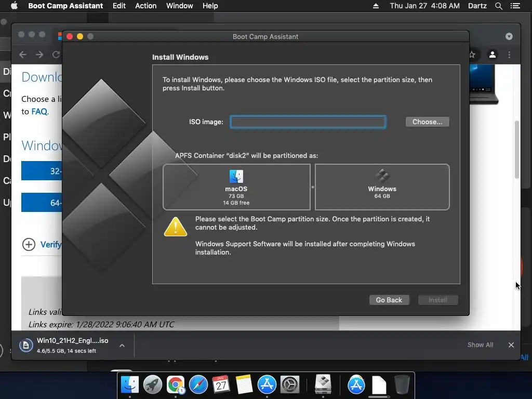Image resolution: width=532 pixels, height=399 pixels.
Task: Open the Trash in the Dock
Action: [x=402, y=385]
